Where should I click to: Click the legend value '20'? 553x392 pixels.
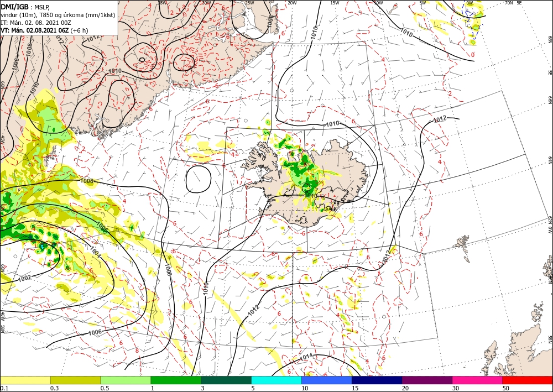tap(405, 388)
